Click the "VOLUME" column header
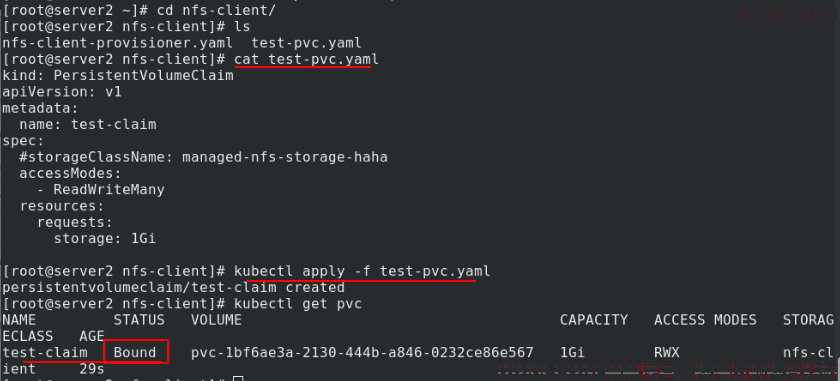This screenshot has height=381, width=840. [216, 320]
